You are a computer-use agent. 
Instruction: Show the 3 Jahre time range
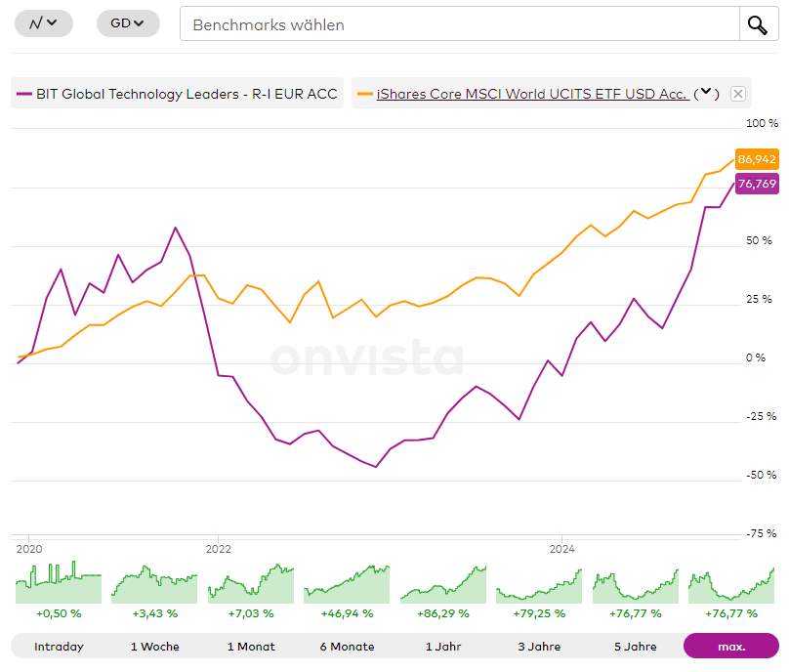pos(539,647)
